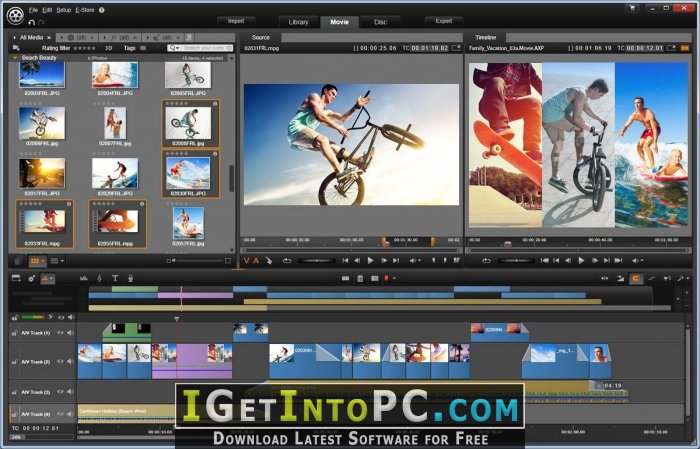Undo the last action with the undo arrow

coord(31,22)
